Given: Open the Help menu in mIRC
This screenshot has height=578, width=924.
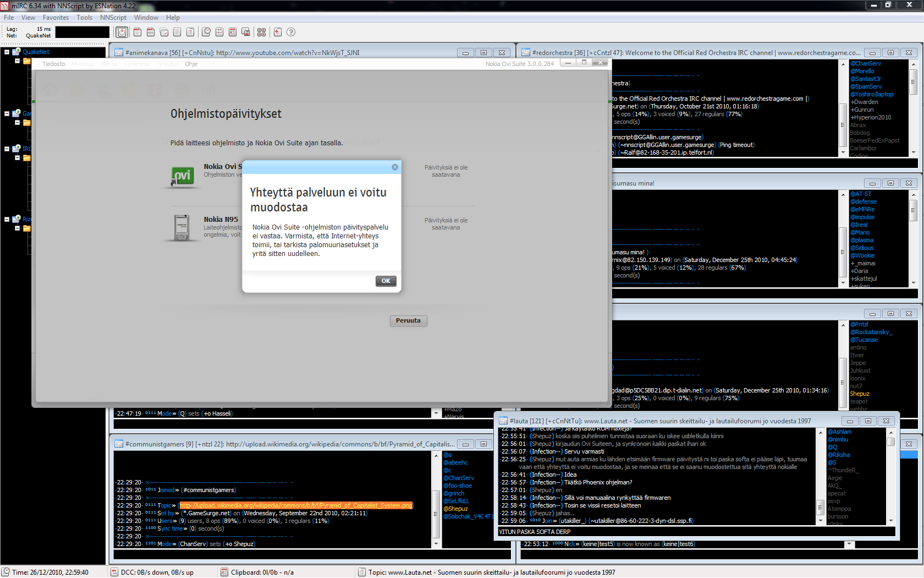Looking at the screenshot, I should click(x=173, y=18).
